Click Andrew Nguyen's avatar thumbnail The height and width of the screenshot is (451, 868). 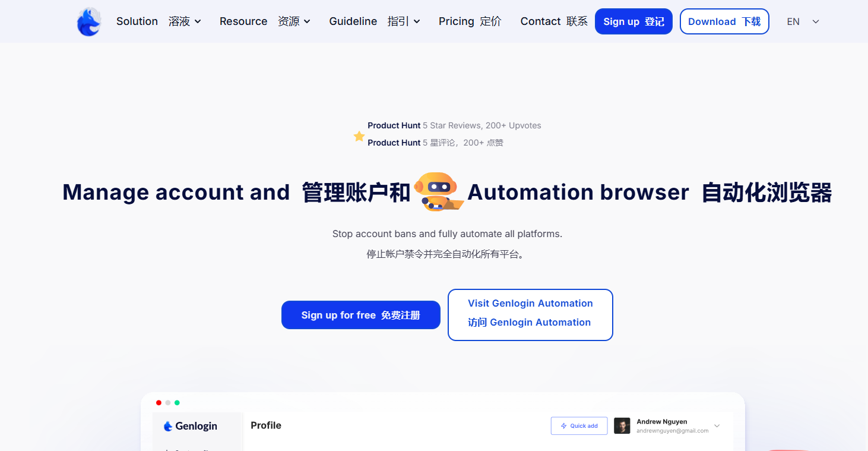pos(622,426)
